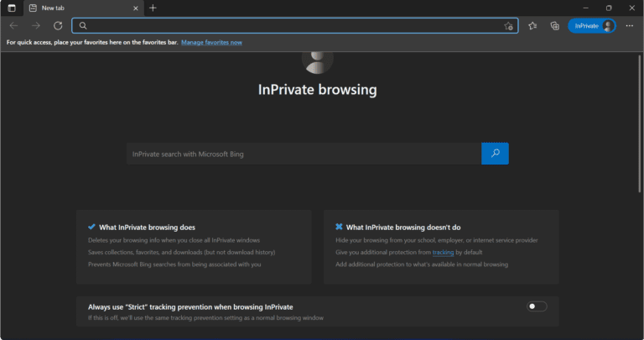Follow the tracking hyperlink
Screen dimensions: 644x340
(x=443, y=252)
